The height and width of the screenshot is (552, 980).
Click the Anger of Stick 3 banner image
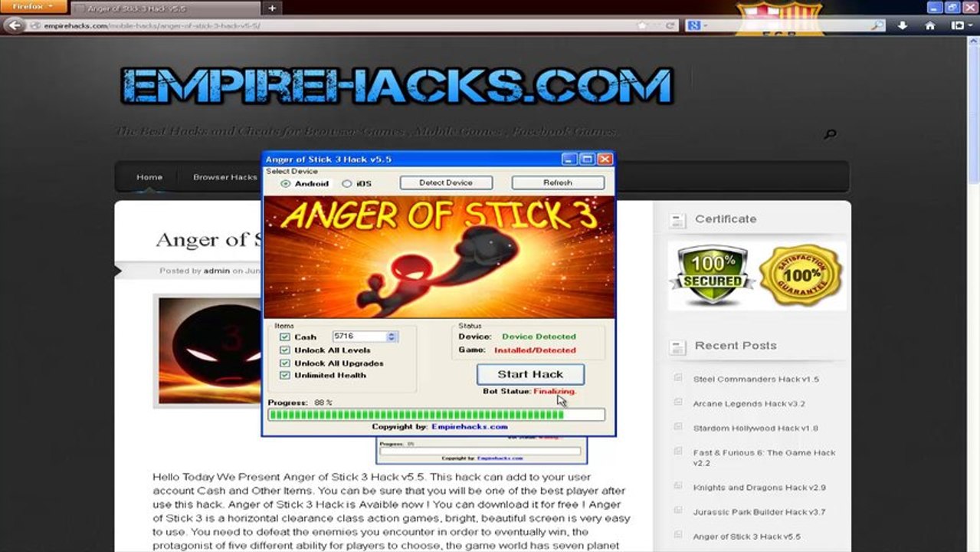(x=439, y=257)
